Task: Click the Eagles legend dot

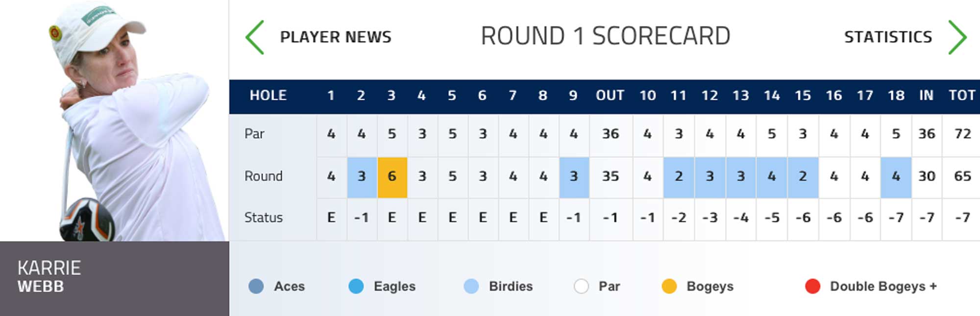Action: pos(356,286)
